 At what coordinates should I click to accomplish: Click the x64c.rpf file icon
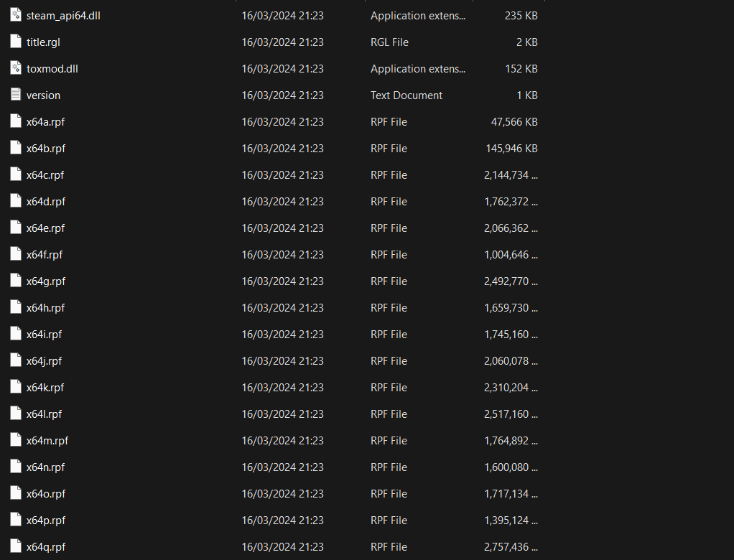[x=16, y=174]
